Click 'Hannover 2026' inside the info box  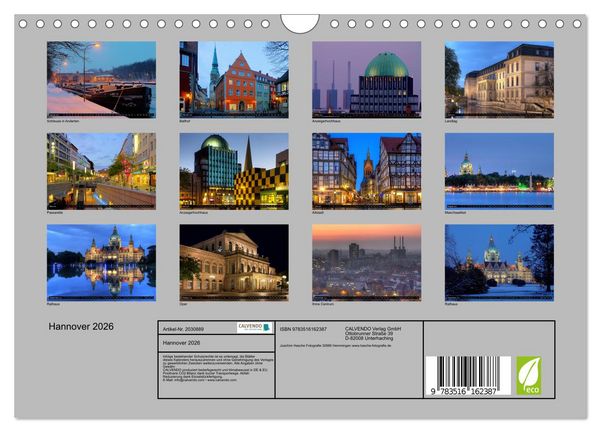click(181, 343)
